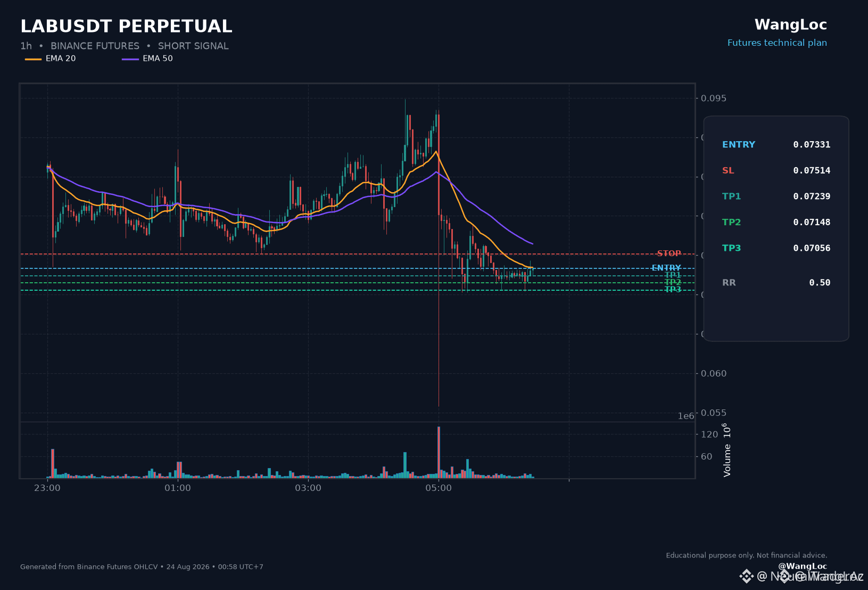
Task: Click the EMA 20 legend label
Action: [x=61, y=59]
